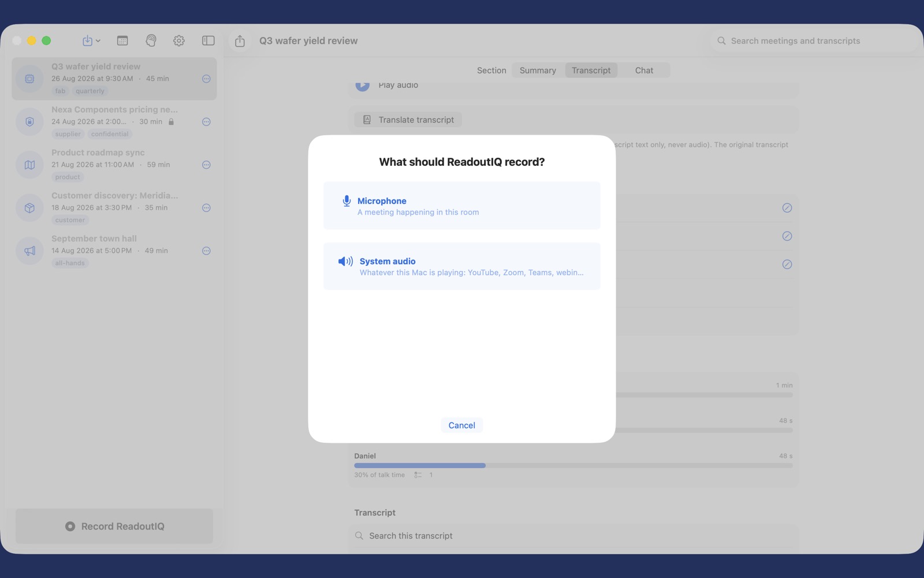The height and width of the screenshot is (578, 924).
Task: Click the share icon beside meeting title
Action: pyautogui.click(x=240, y=41)
